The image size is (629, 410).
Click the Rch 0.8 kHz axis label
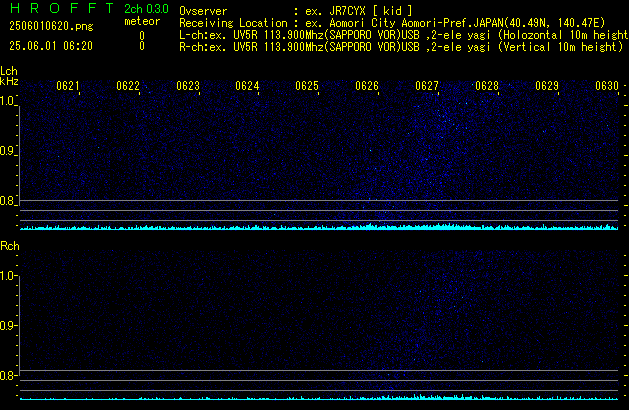[x=7, y=376]
